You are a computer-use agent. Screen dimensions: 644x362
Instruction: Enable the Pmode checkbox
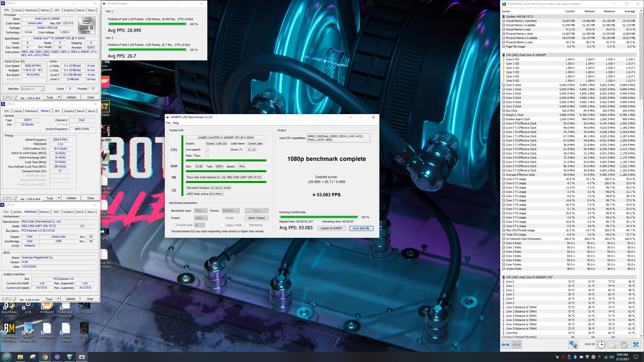pos(223,218)
